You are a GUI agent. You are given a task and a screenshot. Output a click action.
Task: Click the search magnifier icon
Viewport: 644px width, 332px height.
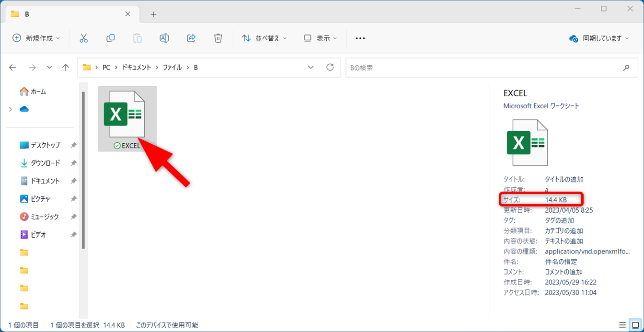[x=626, y=68]
